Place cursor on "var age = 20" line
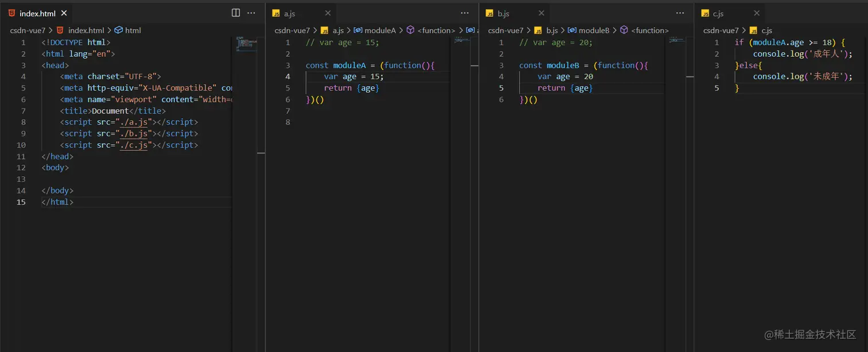 coord(565,76)
